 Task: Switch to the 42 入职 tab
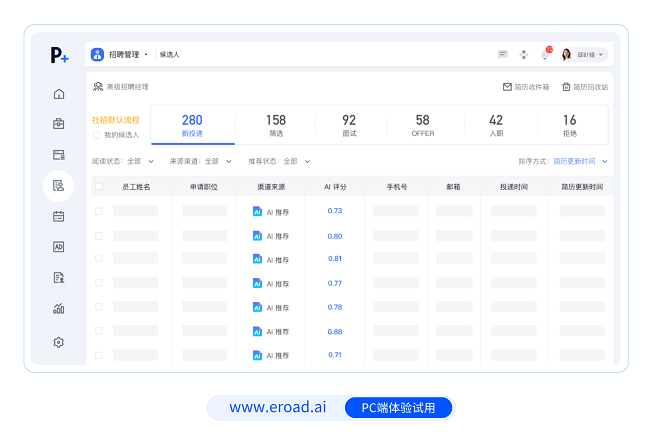(x=496, y=125)
